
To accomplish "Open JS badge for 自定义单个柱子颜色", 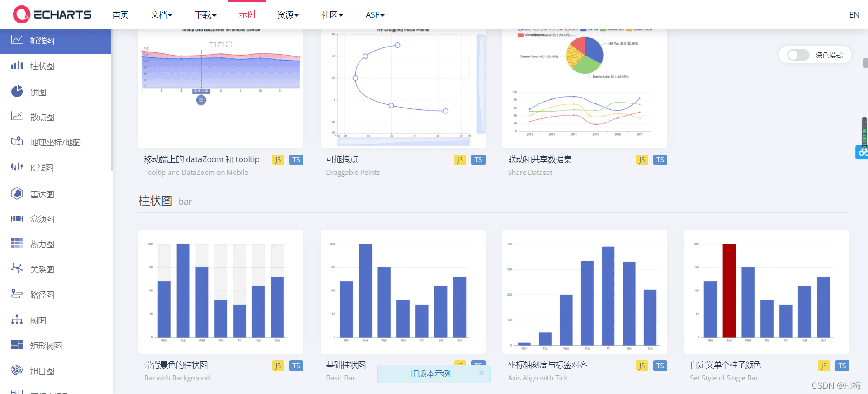I will coord(824,366).
